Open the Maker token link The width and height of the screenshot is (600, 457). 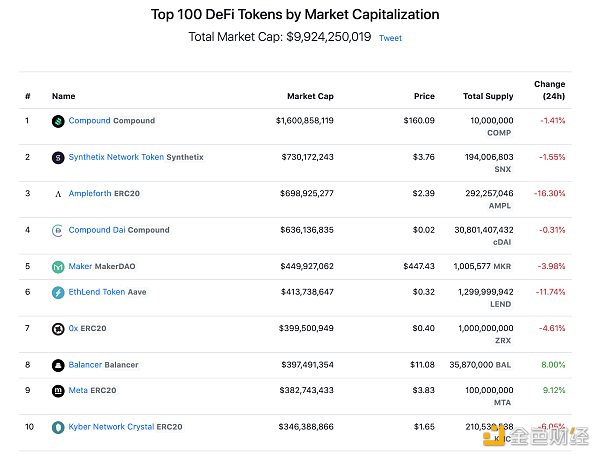tap(81, 266)
